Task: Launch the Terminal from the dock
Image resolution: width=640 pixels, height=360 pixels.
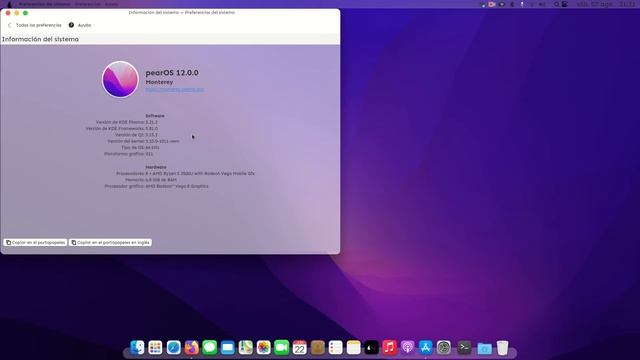Action: pos(464,347)
